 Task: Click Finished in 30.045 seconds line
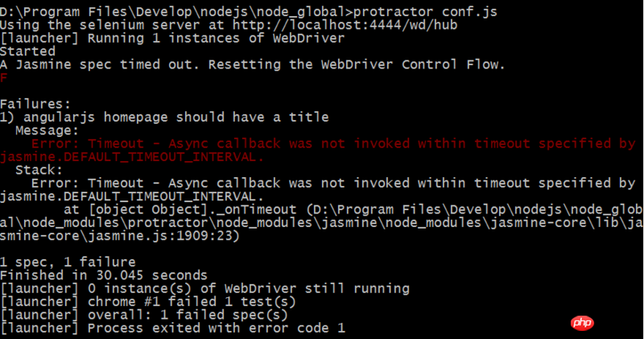pyautogui.click(x=104, y=275)
